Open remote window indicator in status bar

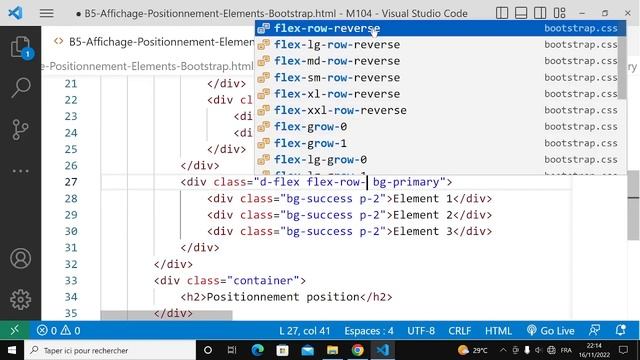(x=14, y=330)
